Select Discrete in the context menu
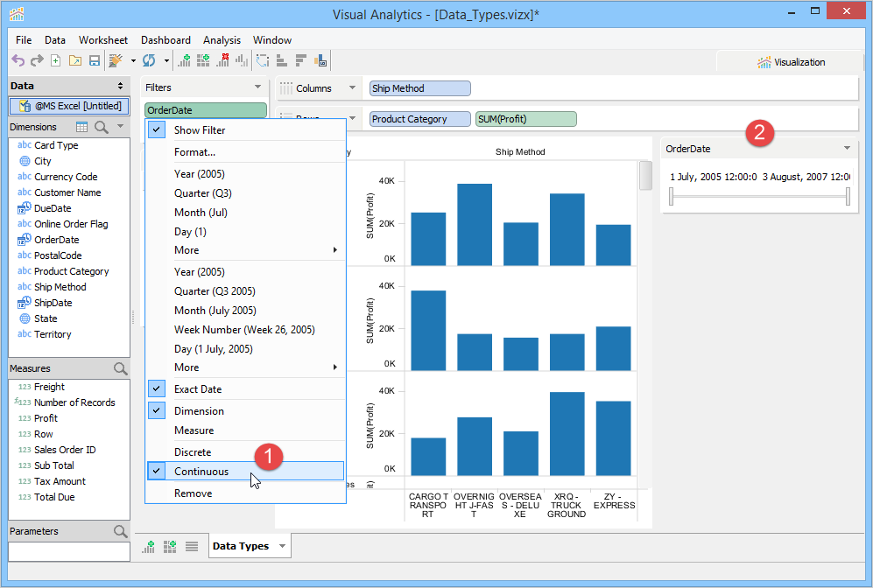 (193, 452)
